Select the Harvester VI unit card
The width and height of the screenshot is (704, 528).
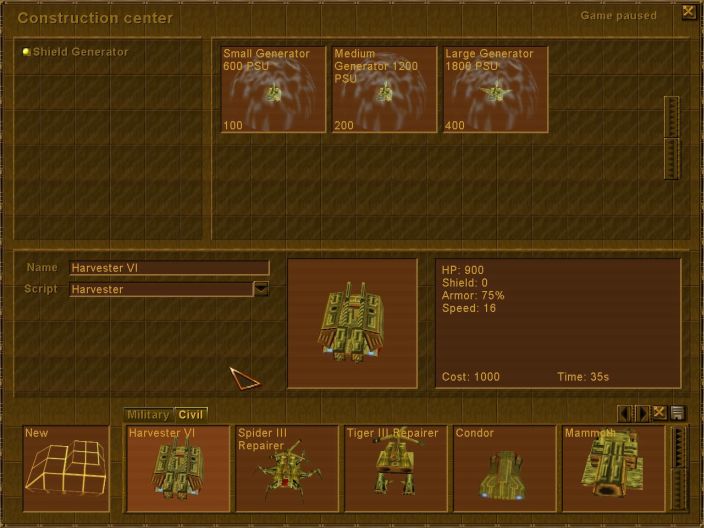(178, 468)
